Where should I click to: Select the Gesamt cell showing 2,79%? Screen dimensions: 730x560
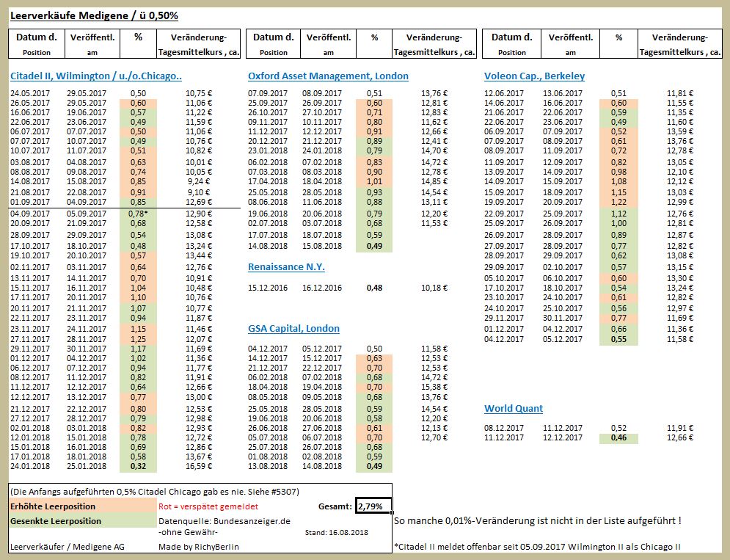pos(373,506)
